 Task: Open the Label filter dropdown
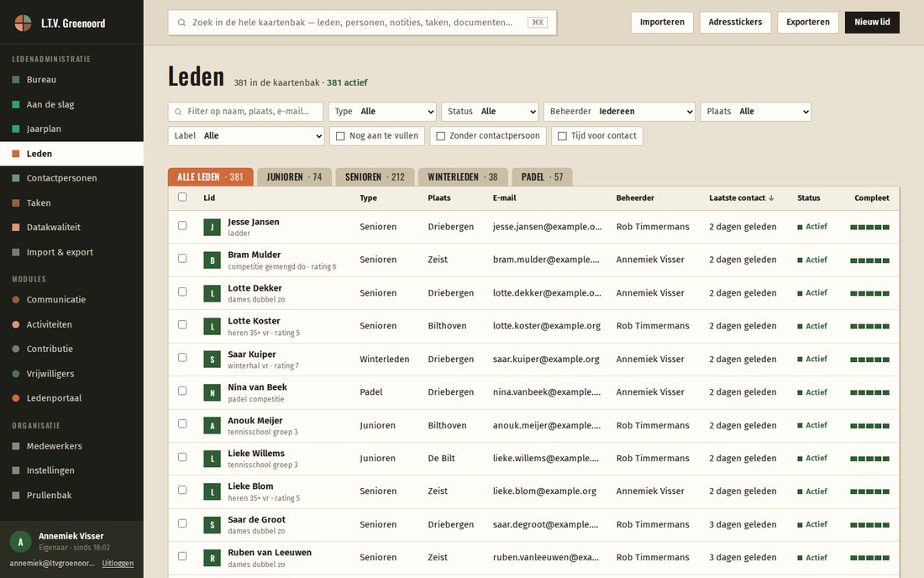pyautogui.click(x=246, y=136)
